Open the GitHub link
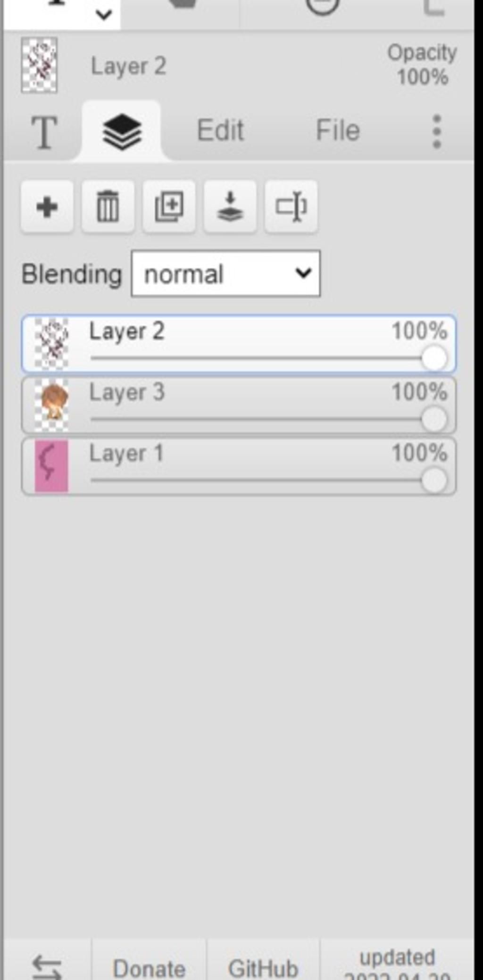Viewport: 483px width, 980px height. click(x=263, y=969)
